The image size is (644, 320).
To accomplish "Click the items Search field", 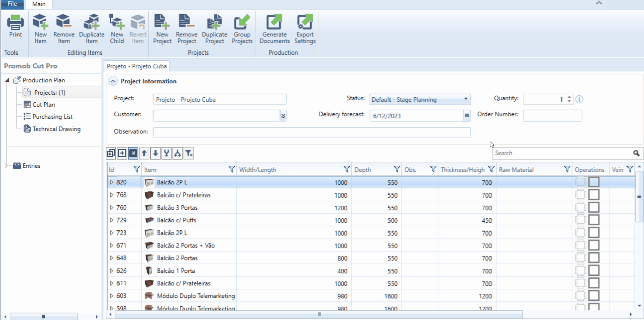I will [x=563, y=153].
